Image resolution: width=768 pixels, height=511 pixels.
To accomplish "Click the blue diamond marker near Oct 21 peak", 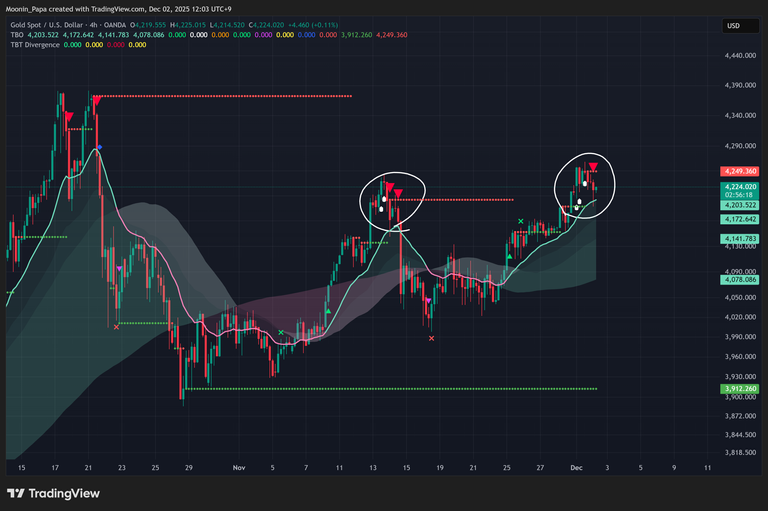I will (x=98, y=147).
